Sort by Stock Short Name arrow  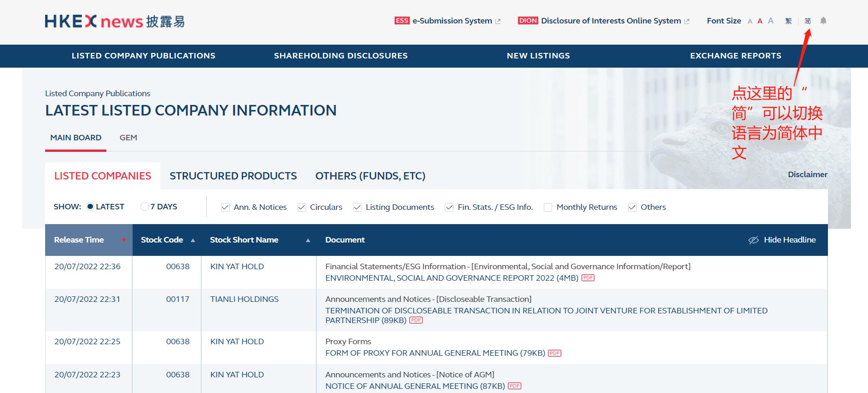(x=308, y=240)
